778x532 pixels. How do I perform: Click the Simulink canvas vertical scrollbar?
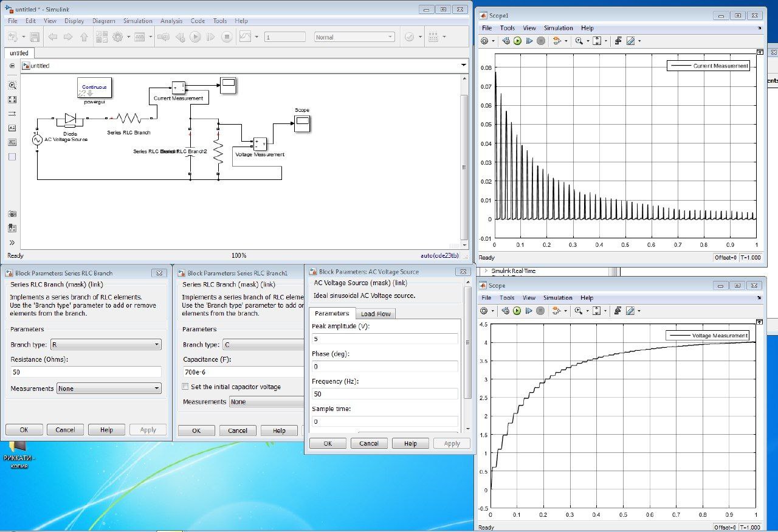point(465,161)
